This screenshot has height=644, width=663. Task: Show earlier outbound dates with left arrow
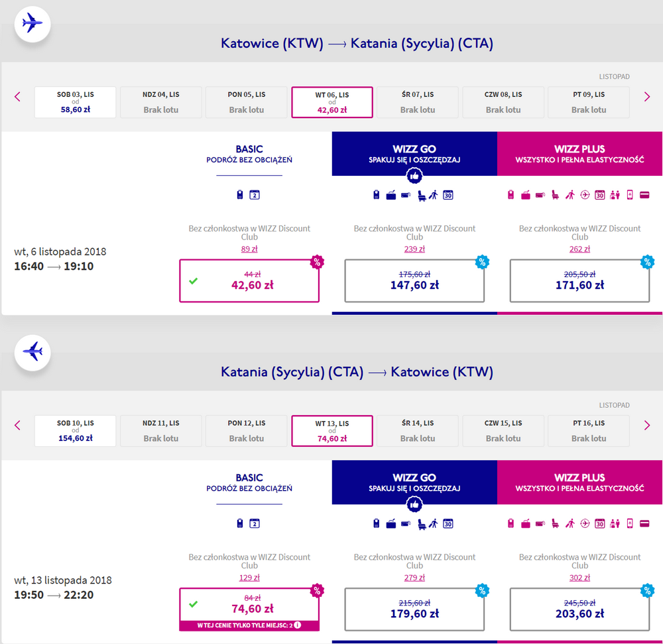[17, 97]
